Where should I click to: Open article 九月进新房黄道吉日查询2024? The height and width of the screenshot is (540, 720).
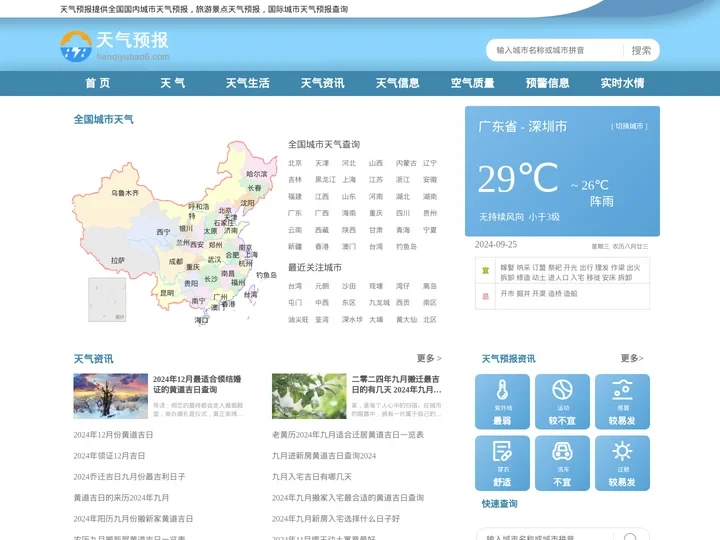click(x=324, y=456)
